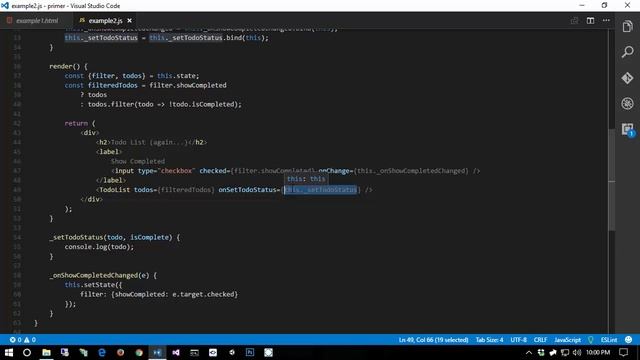The height and width of the screenshot is (360, 640).
Task: Change language mode via JavaScript
Action: point(567,340)
